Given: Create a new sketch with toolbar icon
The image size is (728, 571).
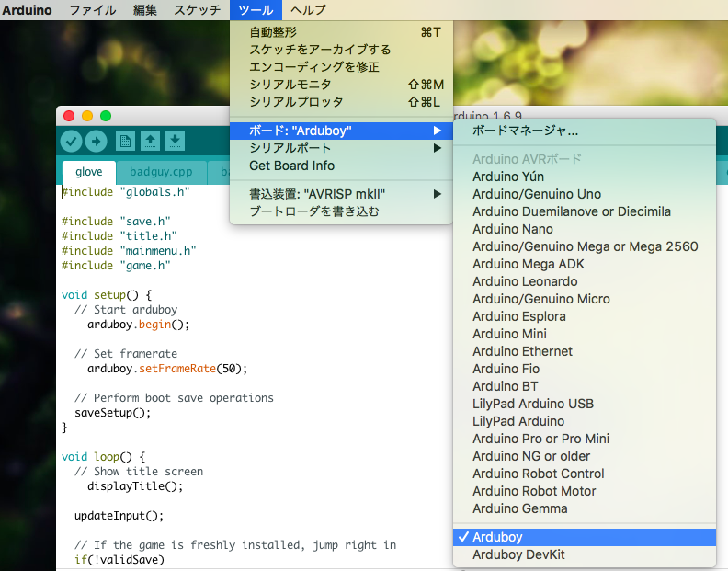Looking at the screenshot, I should pos(125,142).
